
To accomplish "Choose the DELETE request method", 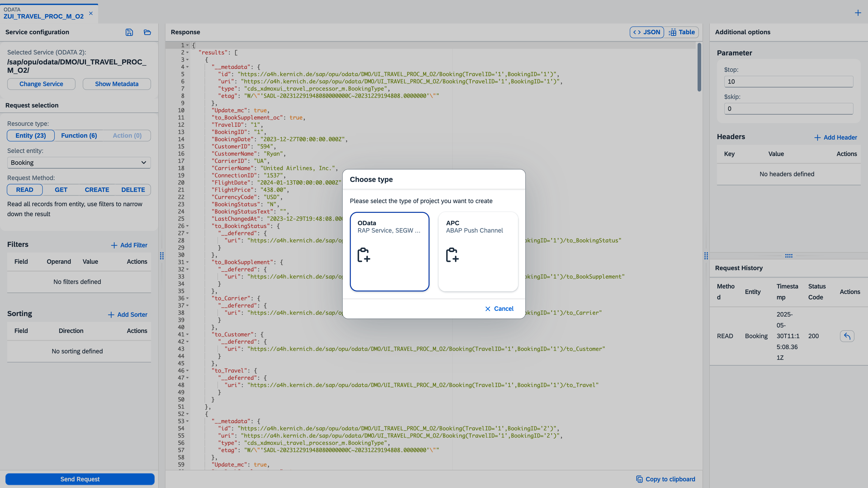I will pos(133,190).
